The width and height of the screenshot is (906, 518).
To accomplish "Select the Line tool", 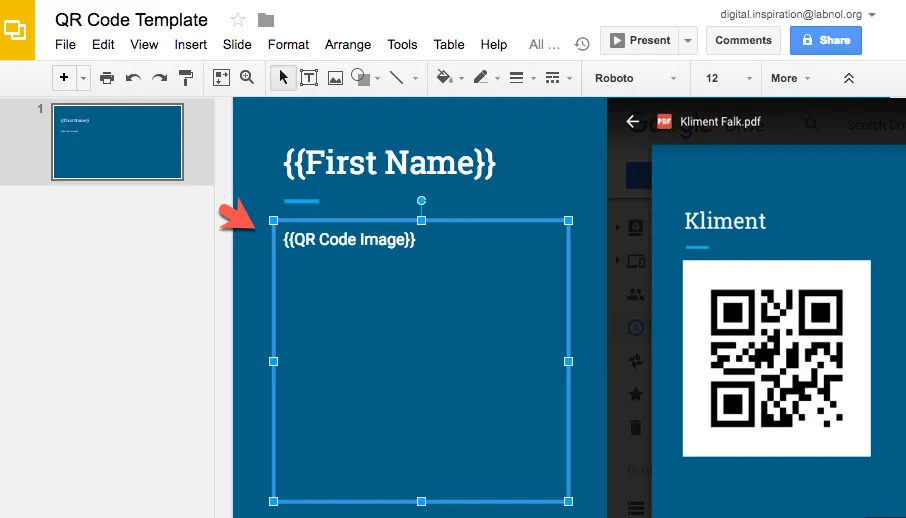I will tap(396, 77).
